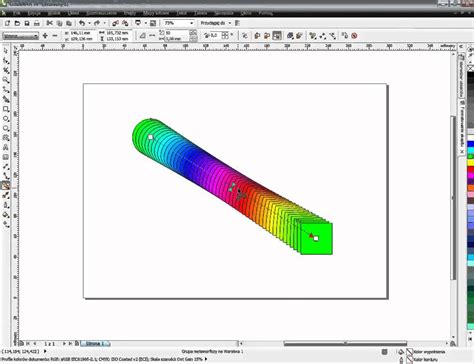Save the document with Save icon
474x364 pixels.
[27, 23]
